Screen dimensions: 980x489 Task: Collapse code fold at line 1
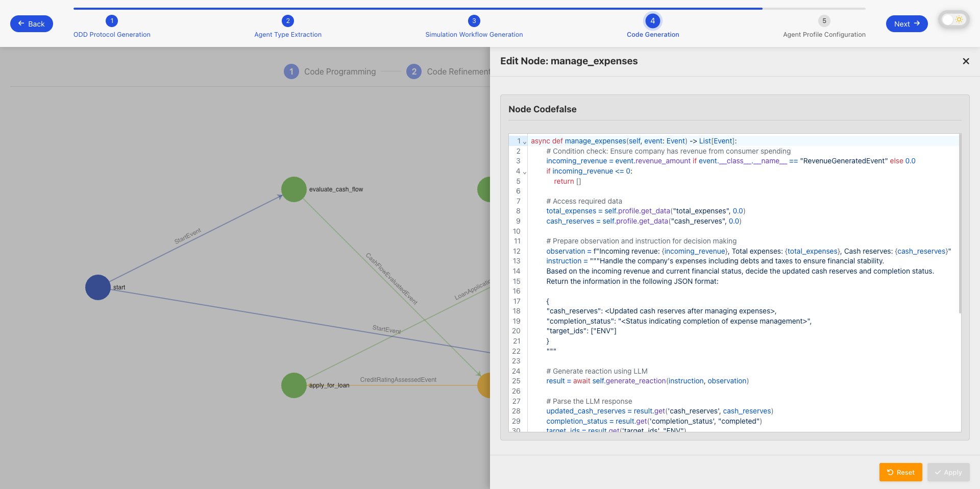(x=525, y=142)
